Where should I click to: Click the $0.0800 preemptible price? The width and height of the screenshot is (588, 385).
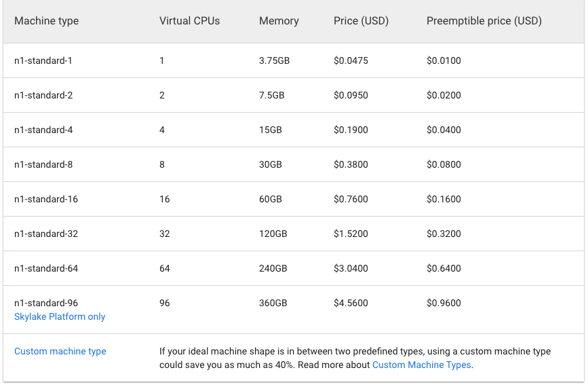pyautogui.click(x=444, y=164)
